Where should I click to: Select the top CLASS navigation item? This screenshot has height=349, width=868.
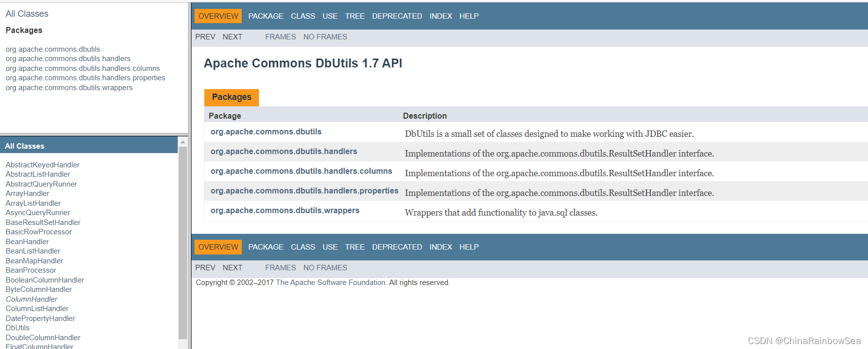pyautogui.click(x=303, y=16)
